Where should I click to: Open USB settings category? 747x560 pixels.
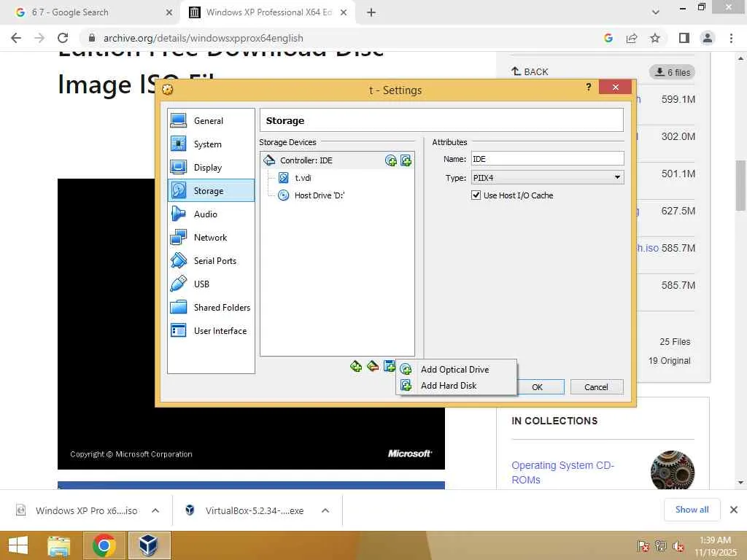(211, 284)
